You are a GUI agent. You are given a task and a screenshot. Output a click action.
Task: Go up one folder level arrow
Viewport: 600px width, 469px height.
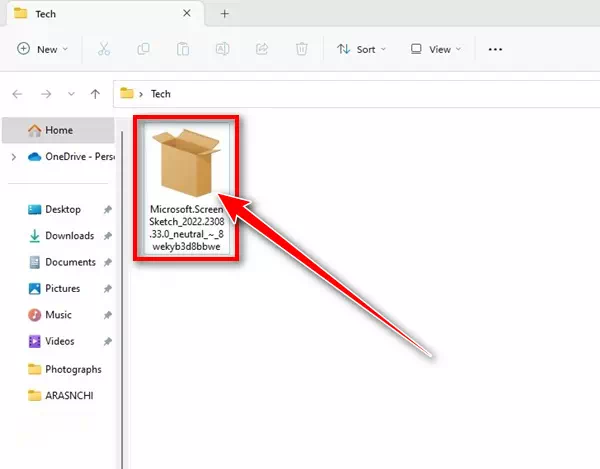pyautogui.click(x=95, y=94)
